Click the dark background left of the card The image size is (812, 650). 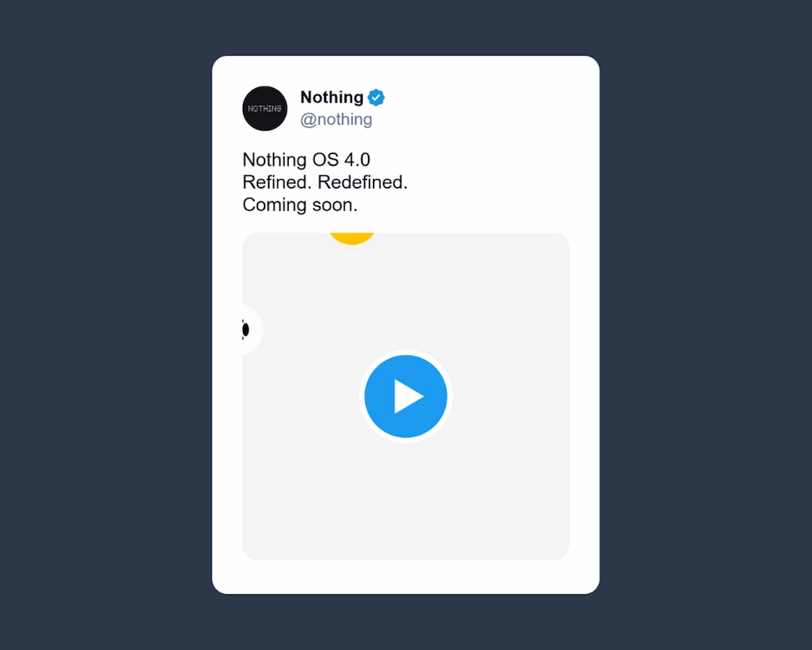[106, 325]
